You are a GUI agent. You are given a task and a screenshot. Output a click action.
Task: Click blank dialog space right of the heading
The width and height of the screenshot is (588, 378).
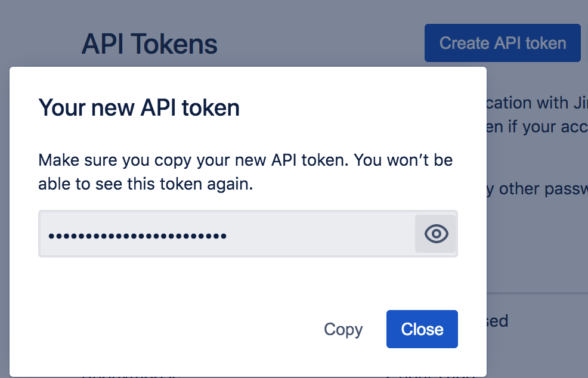358,108
